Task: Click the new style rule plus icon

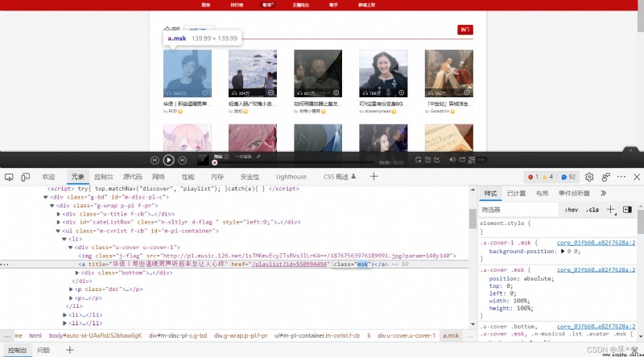Action: pos(611,210)
